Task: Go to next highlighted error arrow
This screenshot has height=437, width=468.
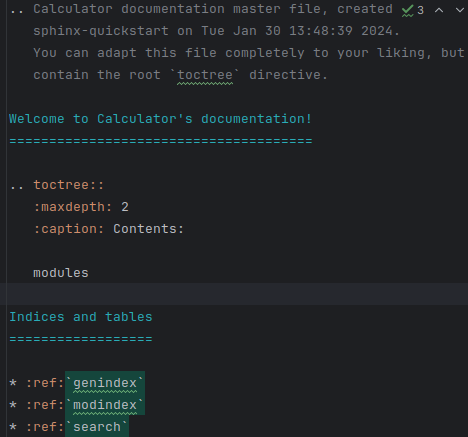Action: coord(460,10)
